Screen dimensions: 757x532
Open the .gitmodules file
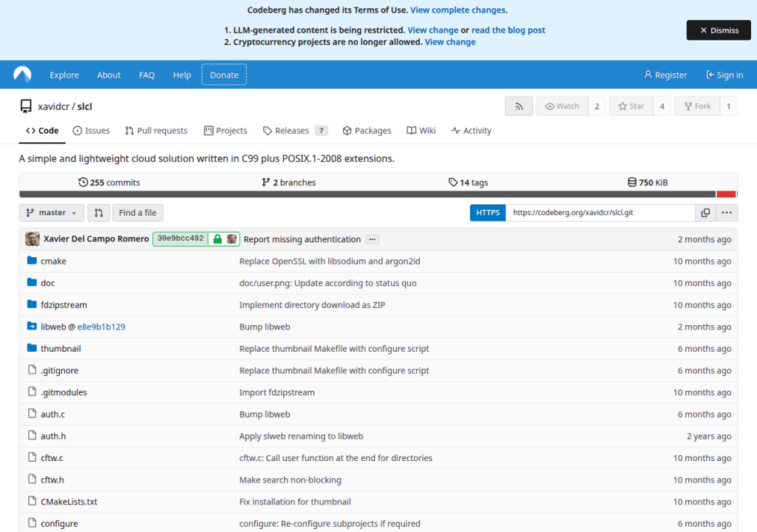(64, 392)
